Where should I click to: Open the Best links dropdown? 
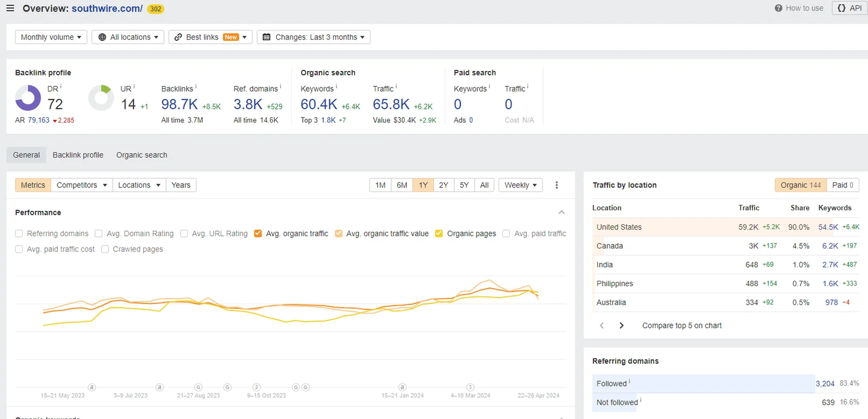[x=210, y=37]
